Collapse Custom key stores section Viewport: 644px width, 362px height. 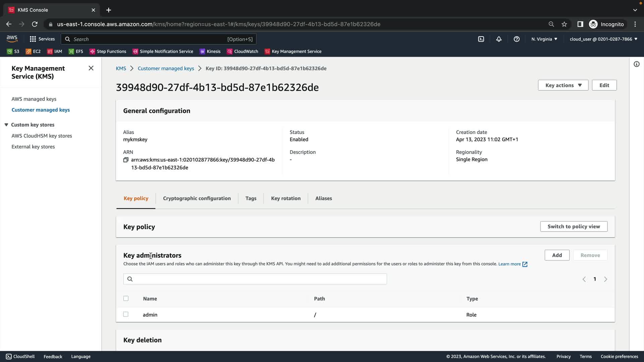6,125
